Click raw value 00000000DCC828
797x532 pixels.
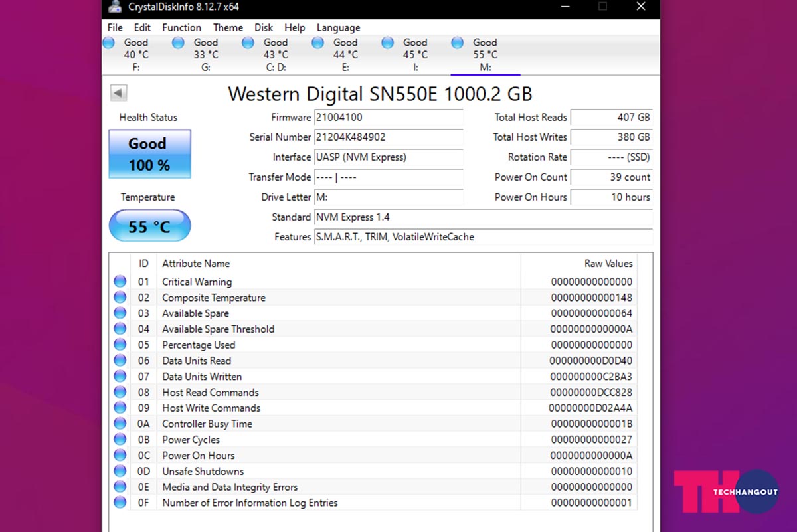pos(591,392)
